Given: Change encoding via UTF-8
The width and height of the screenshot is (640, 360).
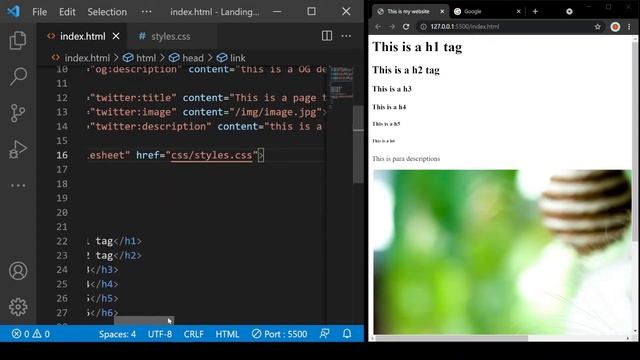Looking at the screenshot, I should pos(160,334).
